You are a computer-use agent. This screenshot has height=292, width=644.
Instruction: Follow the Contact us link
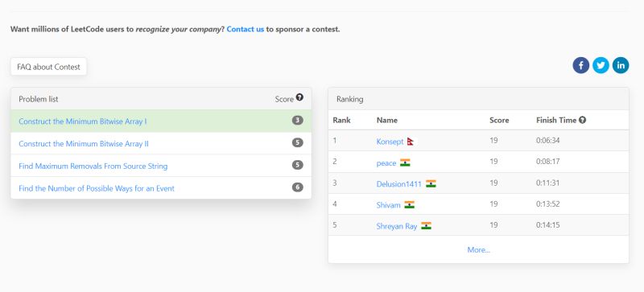pos(246,29)
